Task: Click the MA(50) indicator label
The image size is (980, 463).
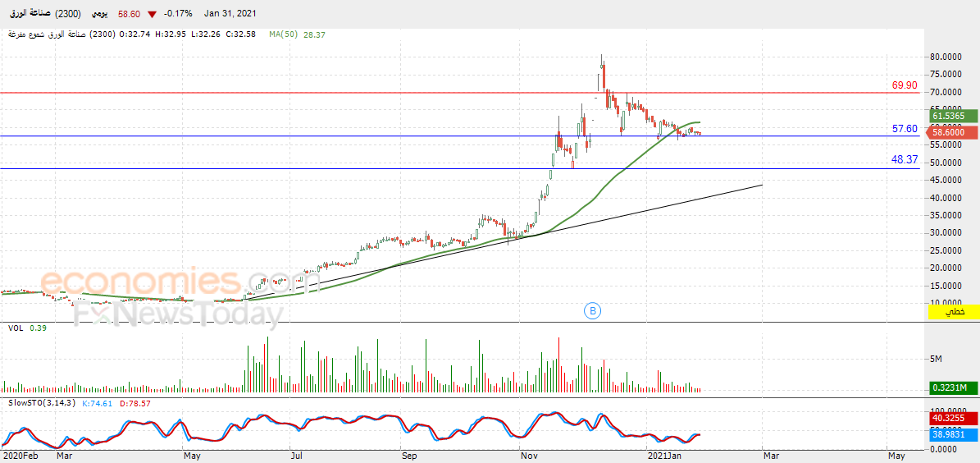Action: [285, 35]
